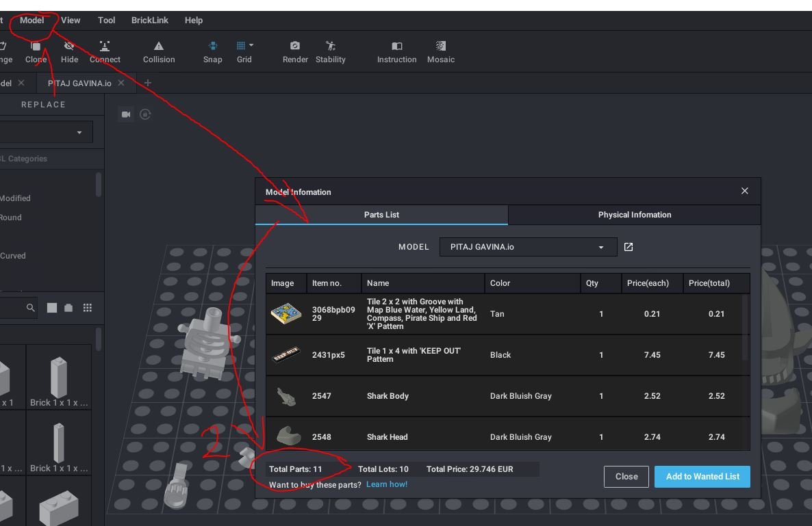Open the Render tool
Viewport: 812px width, 526px height.
click(x=295, y=47)
